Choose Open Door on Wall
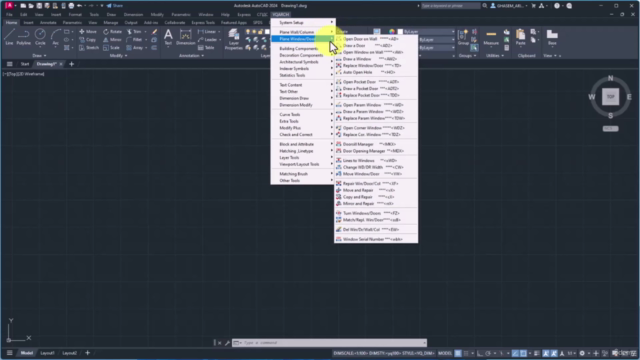640x360 pixels. 376,39
